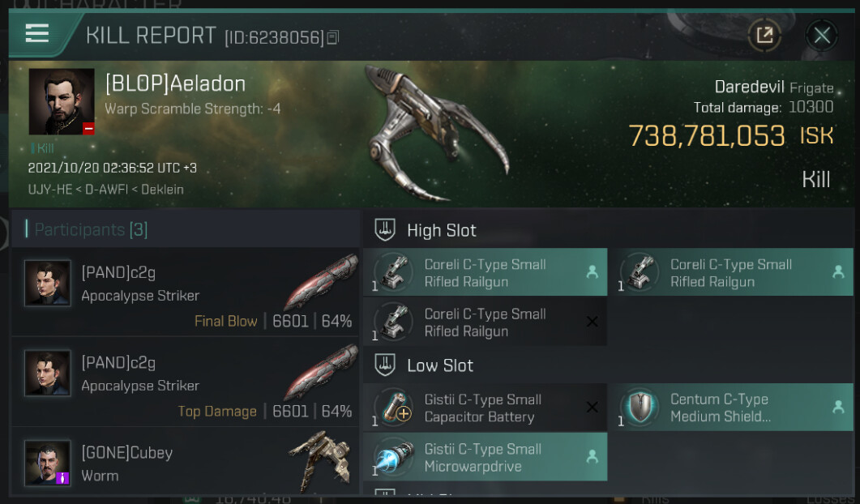
Task: Click Gistii C-Type Small Capacitor Battery icon
Action: [393, 408]
